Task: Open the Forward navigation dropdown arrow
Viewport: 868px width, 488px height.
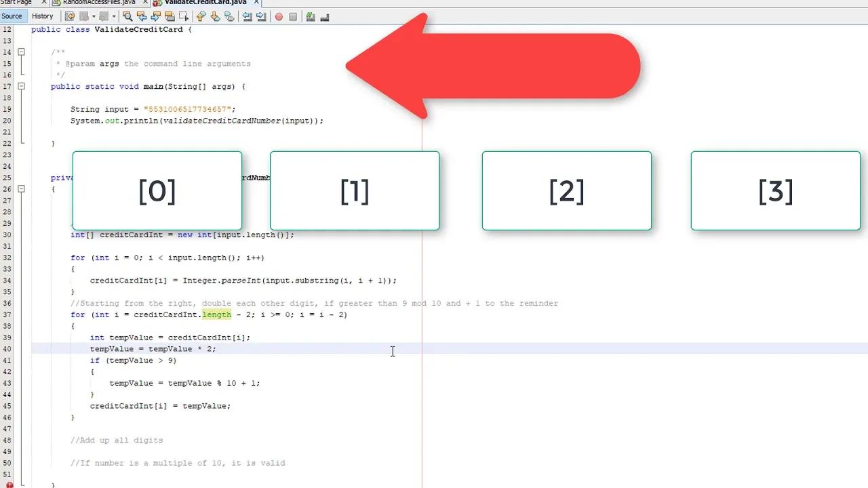Action: [x=113, y=16]
